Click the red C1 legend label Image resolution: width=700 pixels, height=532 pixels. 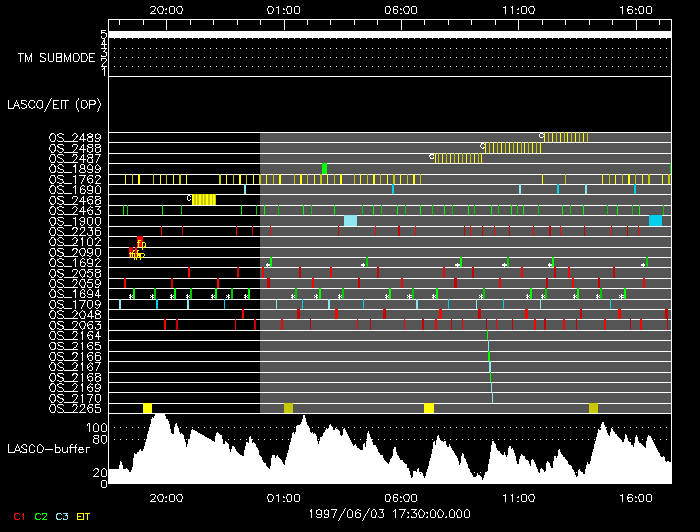pos(16,516)
